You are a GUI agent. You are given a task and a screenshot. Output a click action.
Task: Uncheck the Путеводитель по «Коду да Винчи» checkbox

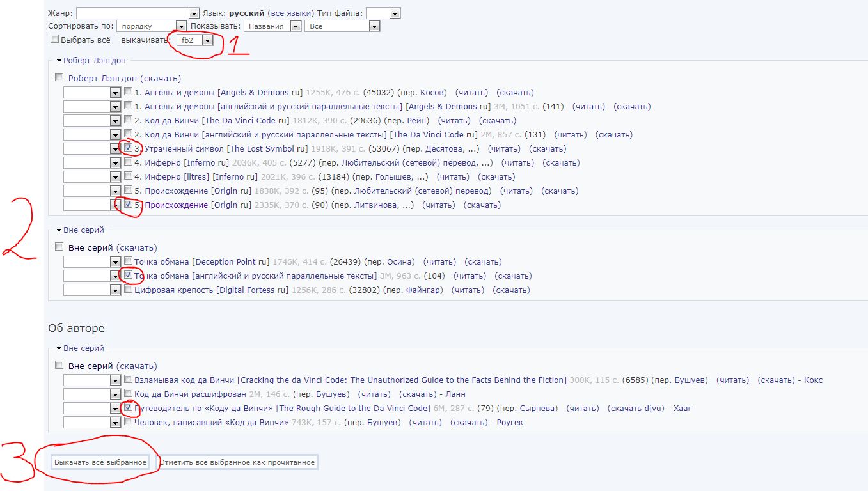coord(129,407)
